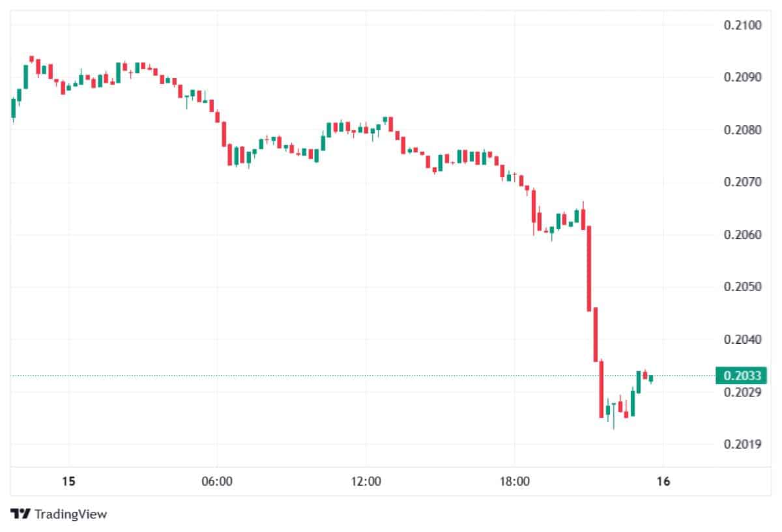Click the 06:00 time axis marker
This screenshot has width=782, height=532.
[x=217, y=482]
